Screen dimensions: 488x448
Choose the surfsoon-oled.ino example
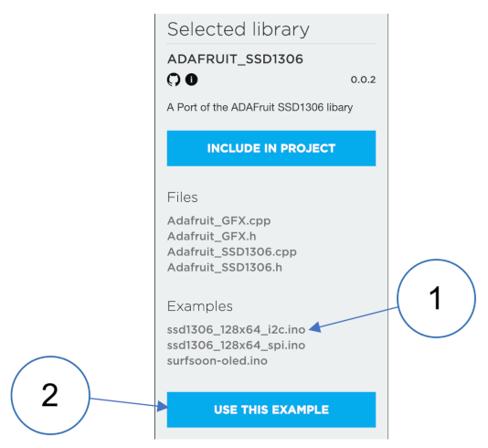217,361
